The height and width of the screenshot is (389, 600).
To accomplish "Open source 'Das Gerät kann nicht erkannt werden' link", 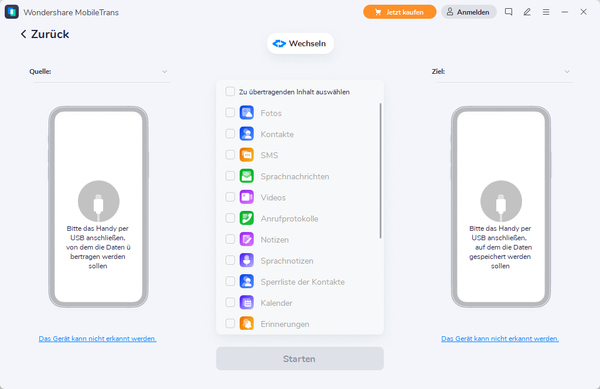I will pyautogui.click(x=97, y=339).
